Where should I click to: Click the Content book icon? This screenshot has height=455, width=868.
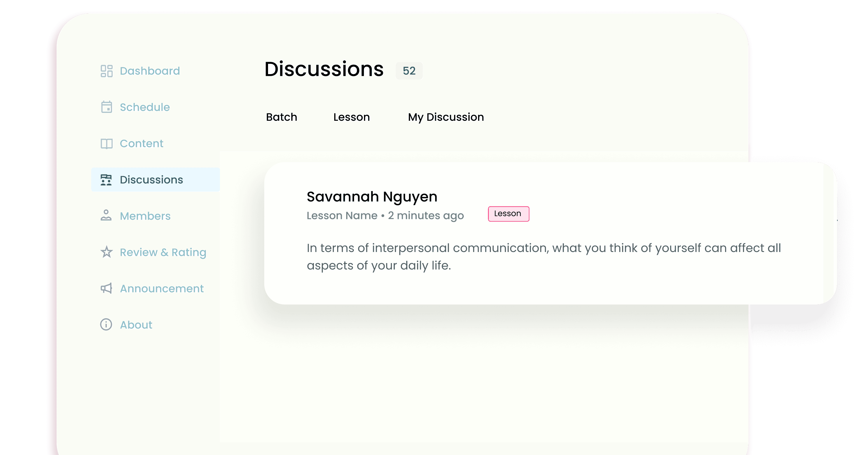click(x=106, y=143)
